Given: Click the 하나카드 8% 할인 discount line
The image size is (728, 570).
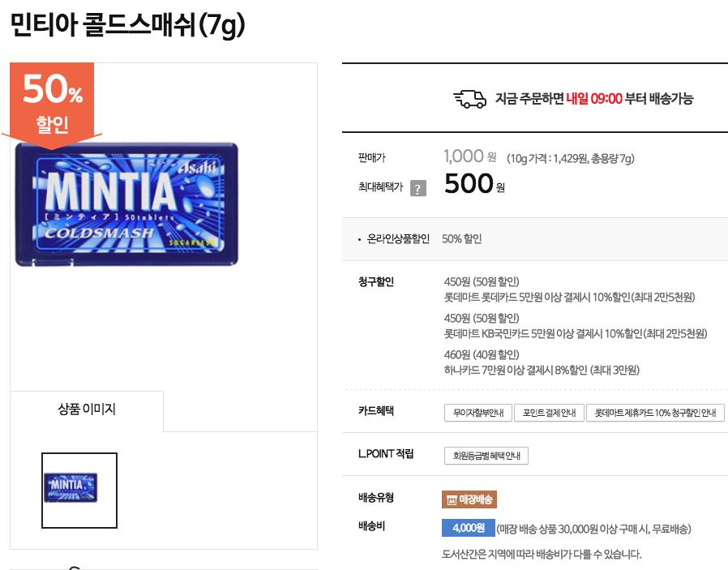Looking at the screenshot, I should click(541, 371).
